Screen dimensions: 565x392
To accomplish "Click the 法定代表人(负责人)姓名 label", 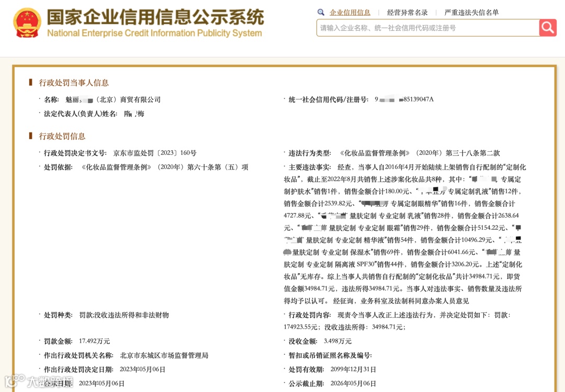I will tap(81, 114).
